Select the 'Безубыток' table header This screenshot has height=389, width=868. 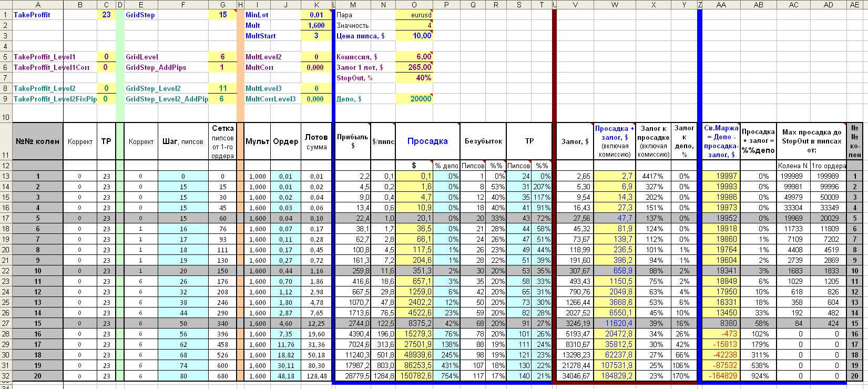pos(483,141)
